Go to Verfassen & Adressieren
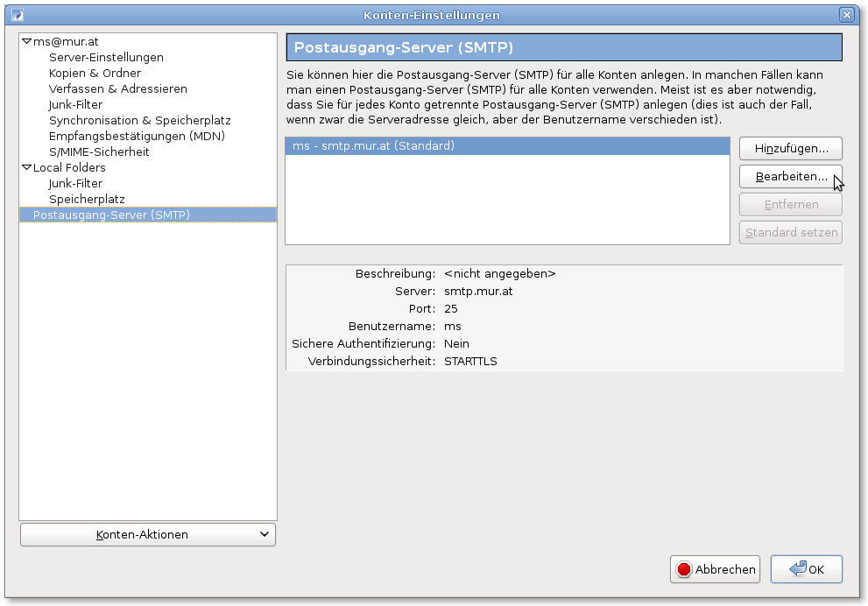The image size is (868, 606). (x=117, y=89)
